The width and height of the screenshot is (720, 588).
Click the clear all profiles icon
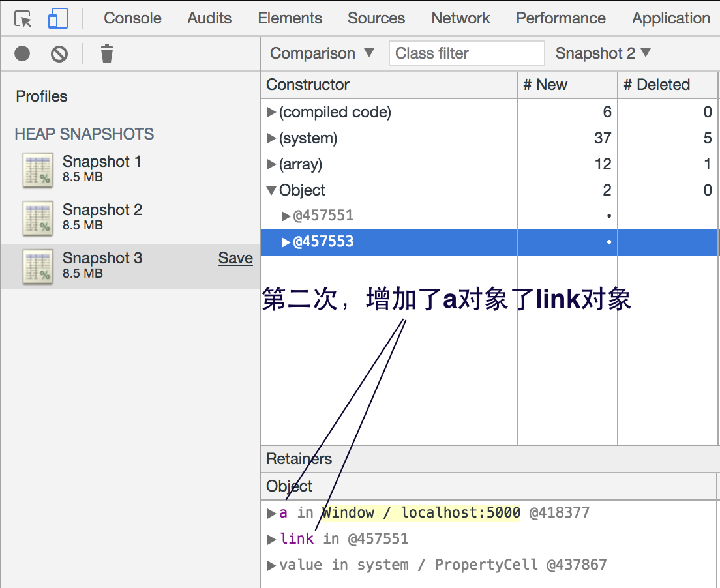coord(59,53)
